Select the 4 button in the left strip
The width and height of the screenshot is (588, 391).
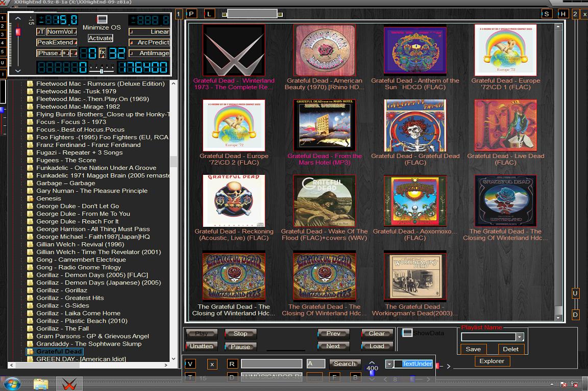pos(3,43)
